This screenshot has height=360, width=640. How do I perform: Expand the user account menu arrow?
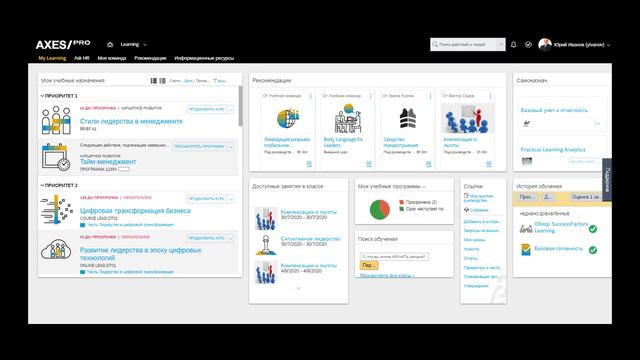(608, 45)
